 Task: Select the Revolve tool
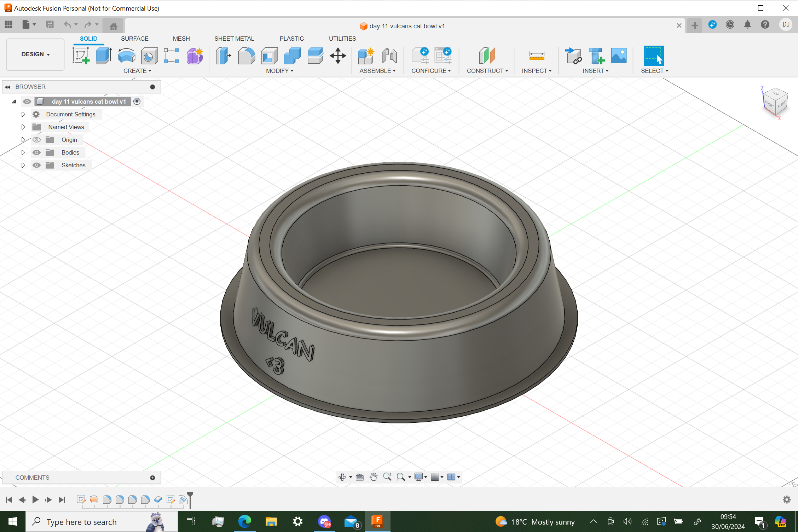(126, 56)
